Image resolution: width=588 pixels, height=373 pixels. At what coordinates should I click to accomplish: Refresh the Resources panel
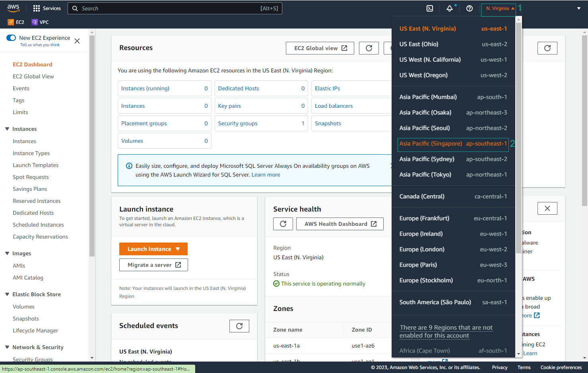[x=369, y=48]
